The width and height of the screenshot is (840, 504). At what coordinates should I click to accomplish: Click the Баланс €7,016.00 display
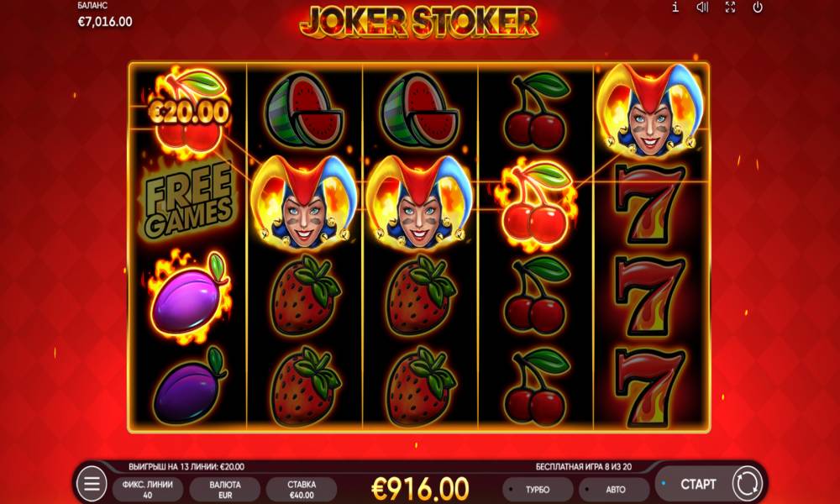point(105,15)
